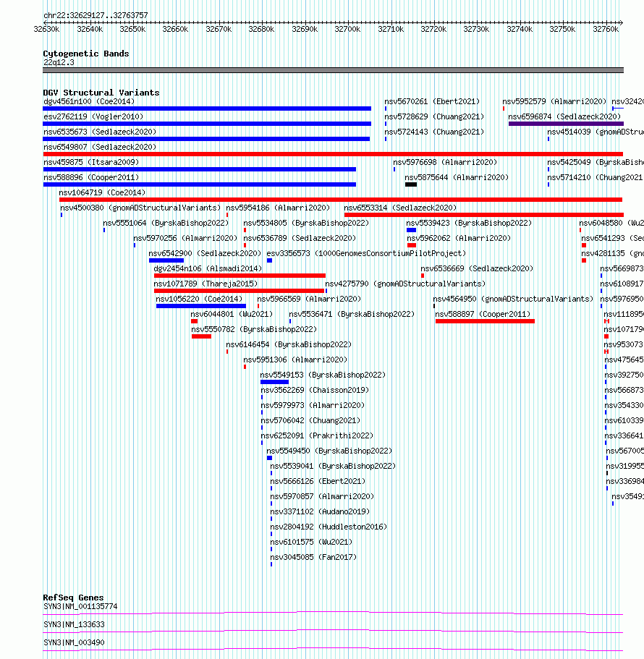Select the red nsv6549807 variant bar
This screenshot has width=644, height=659.
333,154
